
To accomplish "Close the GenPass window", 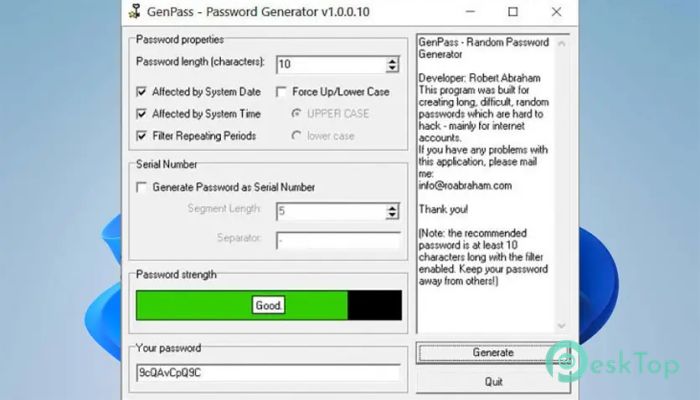I will point(556,12).
